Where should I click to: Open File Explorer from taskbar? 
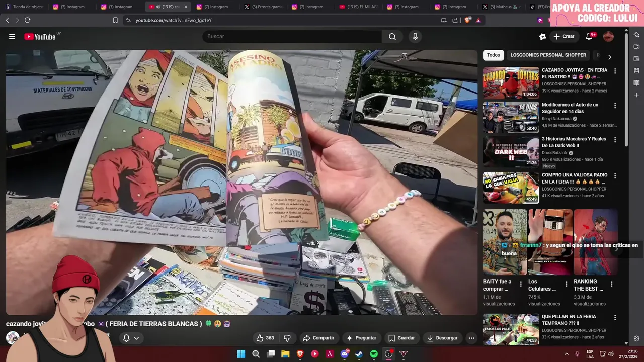pyautogui.click(x=285, y=354)
